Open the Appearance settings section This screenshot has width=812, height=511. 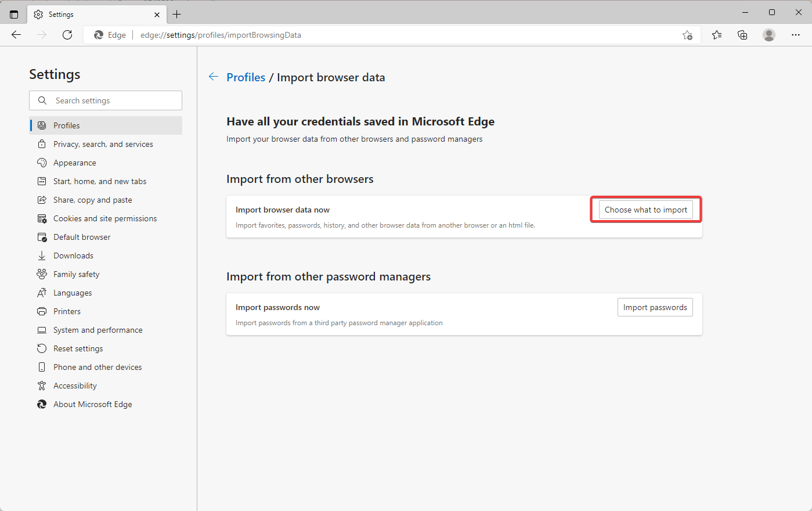74,163
